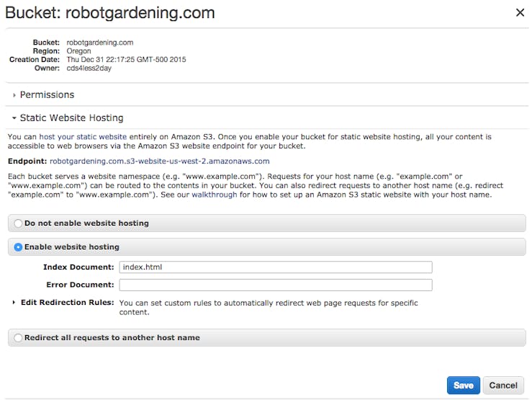Click the Redirect all requests option bar
532x400 pixels.
click(x=266, y=337)
